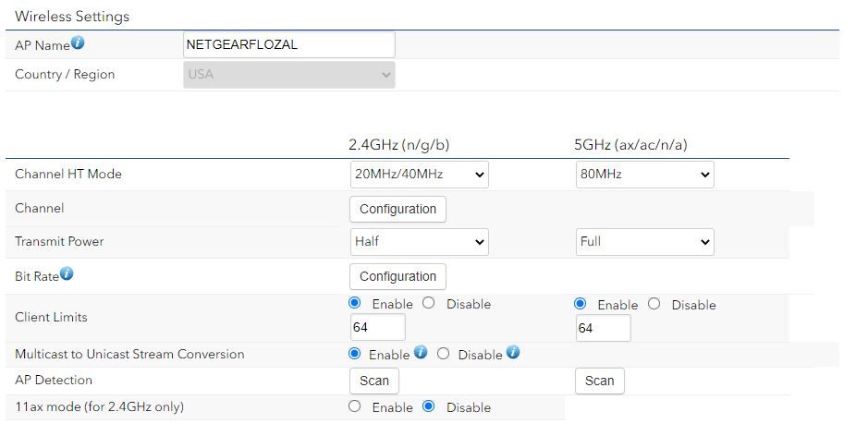Select Enable radio for 5GHz Client Limits
This screenshot has width=868, height=436.
(x=581, y=304)
